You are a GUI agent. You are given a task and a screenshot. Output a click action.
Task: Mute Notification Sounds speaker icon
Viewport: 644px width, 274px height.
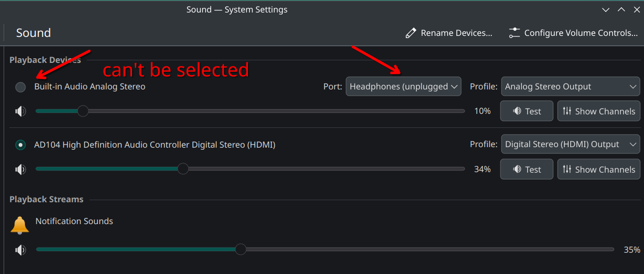pos(20,250)
